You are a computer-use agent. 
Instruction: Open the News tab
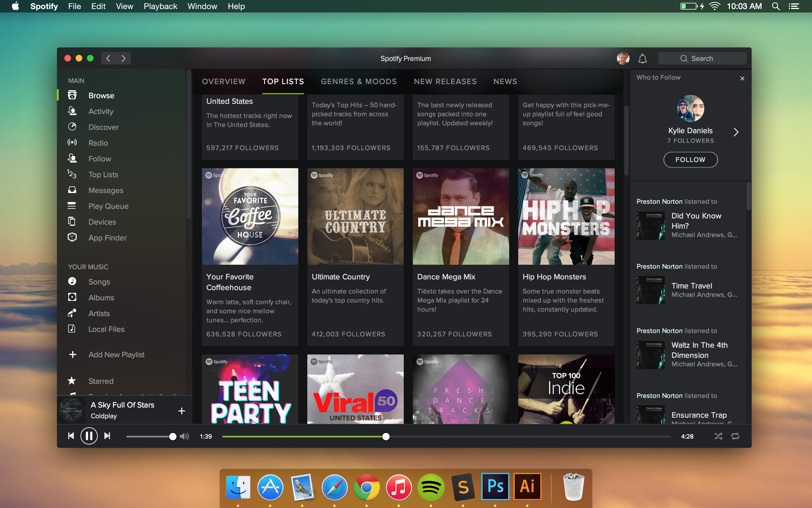tap(505, 81)
